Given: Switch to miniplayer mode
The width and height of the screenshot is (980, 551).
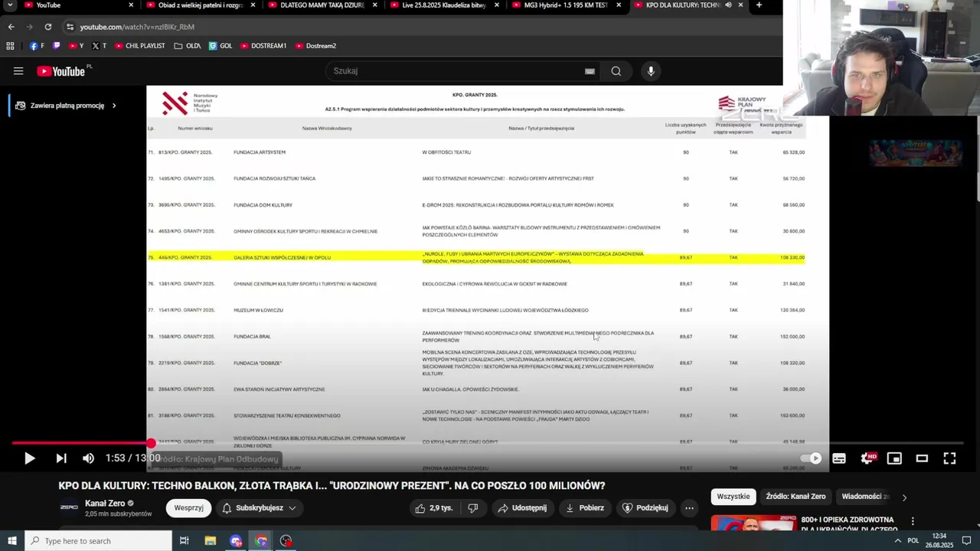Looking at the screenshot, I should click(x=894, y=458).
